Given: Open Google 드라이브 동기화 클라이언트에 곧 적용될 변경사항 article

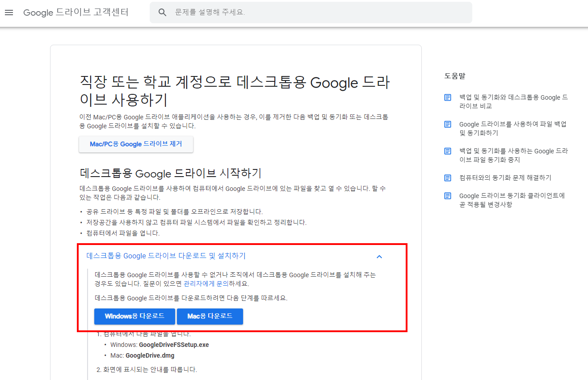Looking at the screenshot, I should point(512,200).
